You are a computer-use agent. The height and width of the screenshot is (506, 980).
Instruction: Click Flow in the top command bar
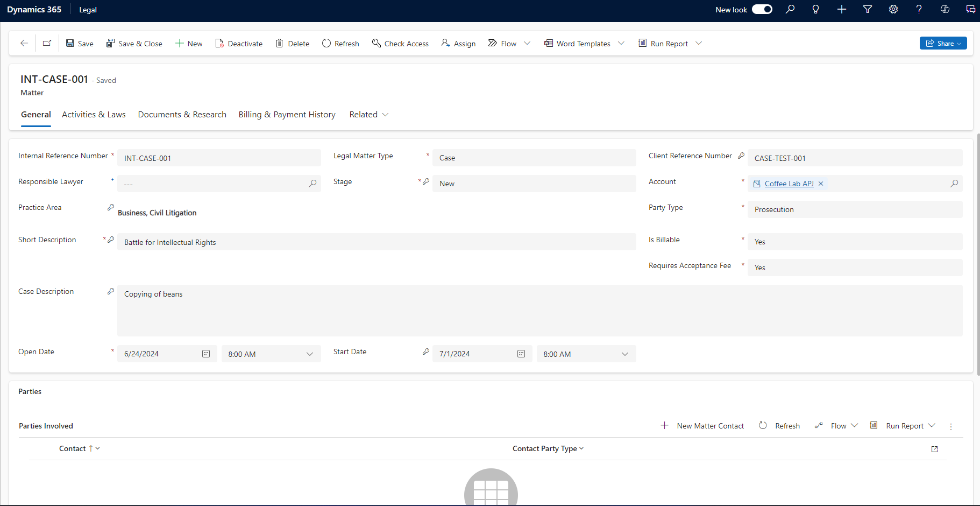[502, 44]
